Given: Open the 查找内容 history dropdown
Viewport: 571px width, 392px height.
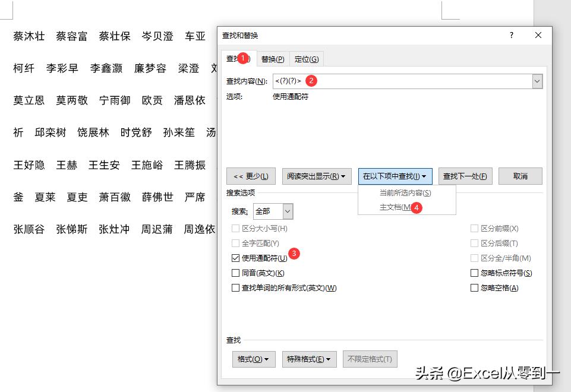Looking at the screenshot, I should [537, 81].
